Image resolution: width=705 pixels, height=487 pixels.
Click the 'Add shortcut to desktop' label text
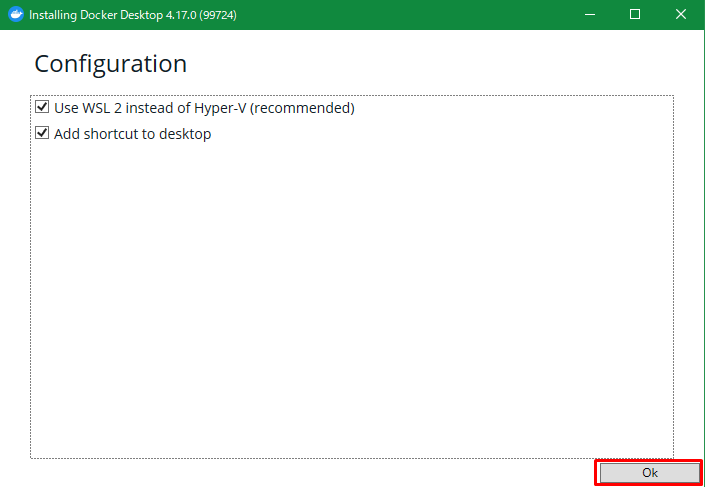coord(133,134)
